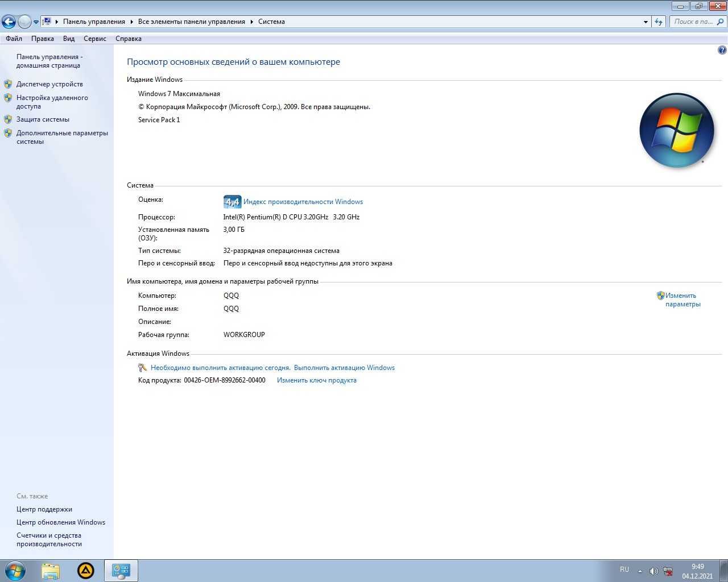Click the Windows logo image
This screenshot has height=582, width=728.
pyautogui.click(x=677, y=130)
